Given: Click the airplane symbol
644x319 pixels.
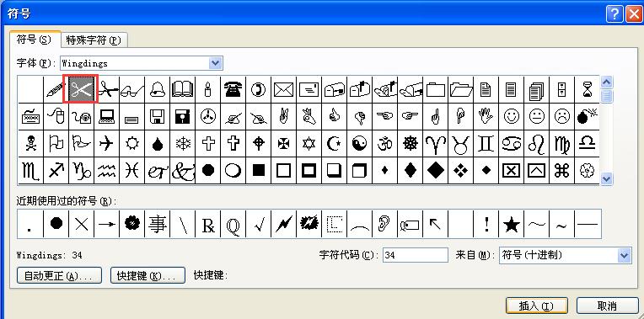Looking at the screenshot, I should [x=106, y=144].
